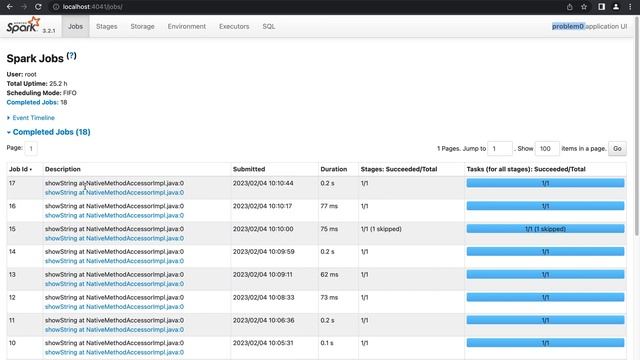
Task: Switch to the Jobs tab
Action: pos(76,26)
